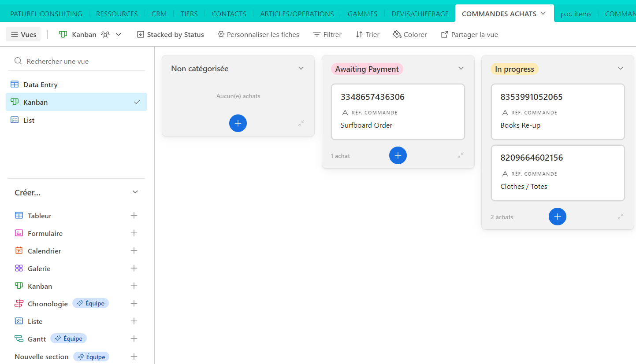The image size is (636, 364).
Task: Open the COMMANDES ACHATS tab dropdown arrow
Action: tap(542, 14)
